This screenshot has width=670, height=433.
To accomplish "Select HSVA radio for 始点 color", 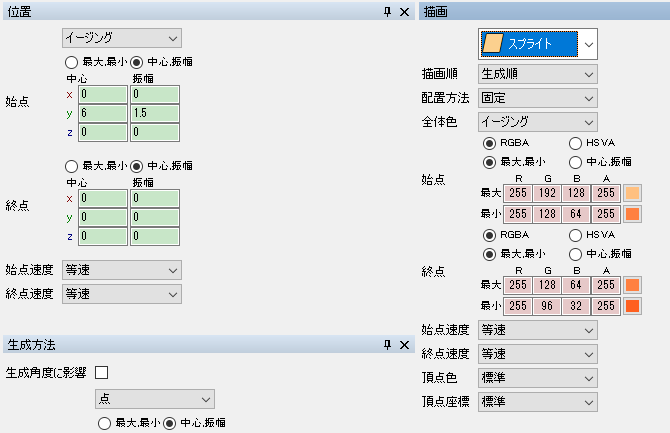I will [575, 143].
